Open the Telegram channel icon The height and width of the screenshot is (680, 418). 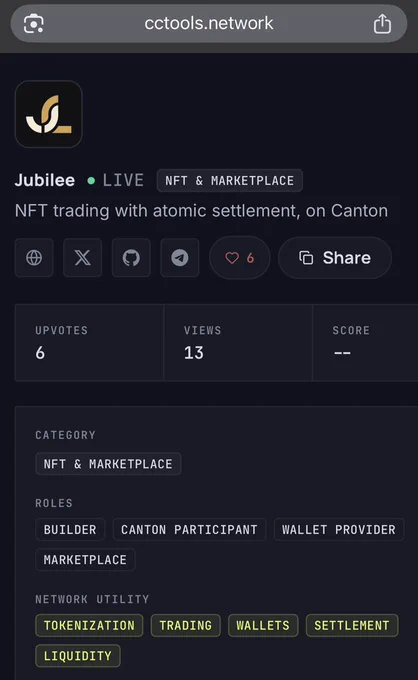click(180, 258)
